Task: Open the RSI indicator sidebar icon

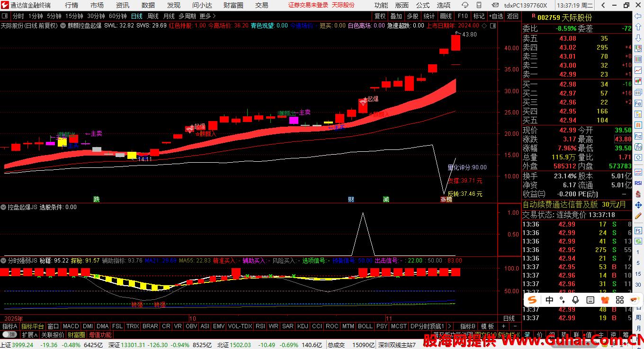Action: point(638,183)
